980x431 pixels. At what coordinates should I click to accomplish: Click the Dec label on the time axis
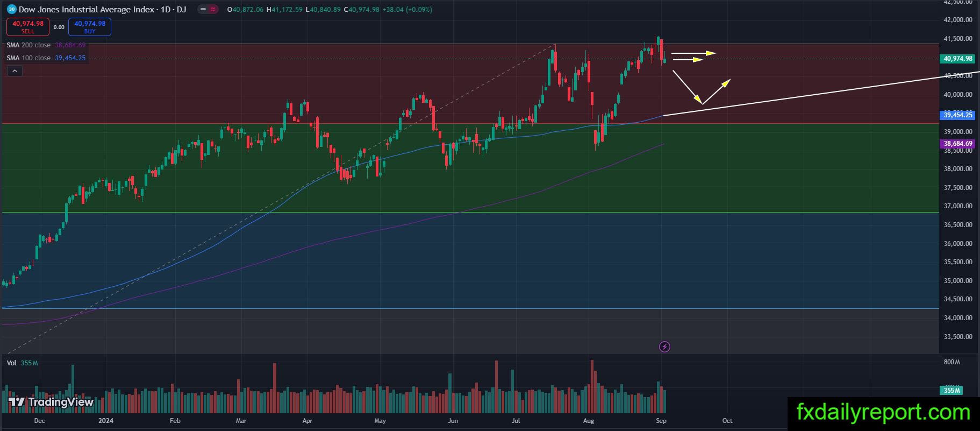[39, 421]
